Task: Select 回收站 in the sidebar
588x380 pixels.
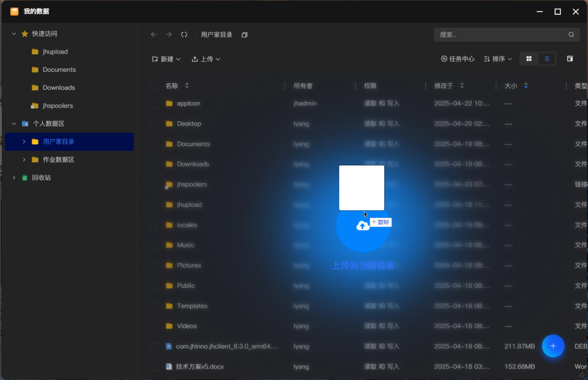Action: pos(41,178)
